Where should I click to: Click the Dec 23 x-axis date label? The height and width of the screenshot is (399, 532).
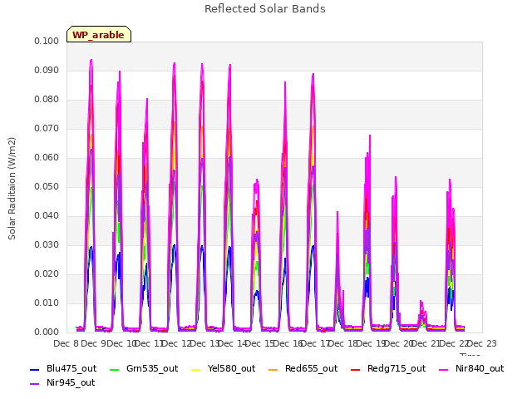tap(482, 343)
